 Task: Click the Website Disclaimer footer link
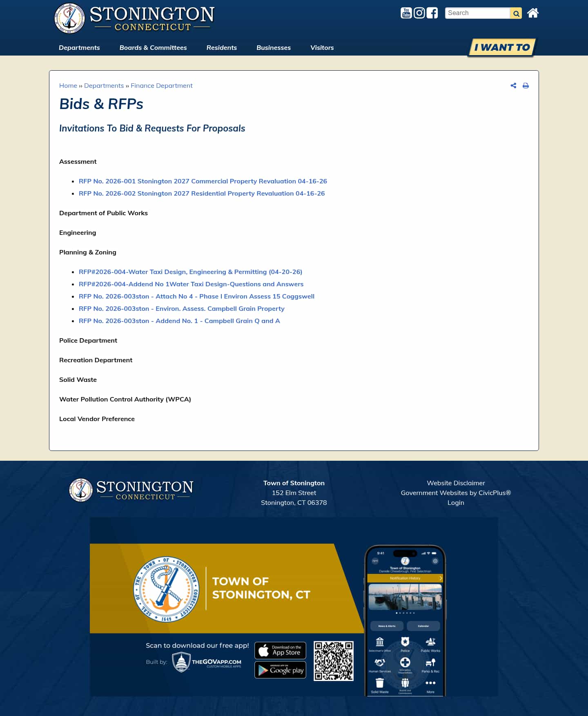(456, 483)
